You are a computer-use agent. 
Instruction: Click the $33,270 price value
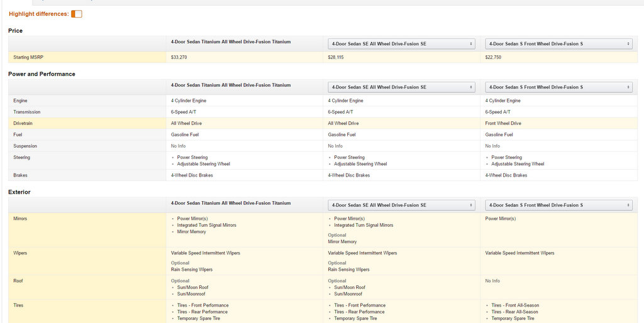179,57
